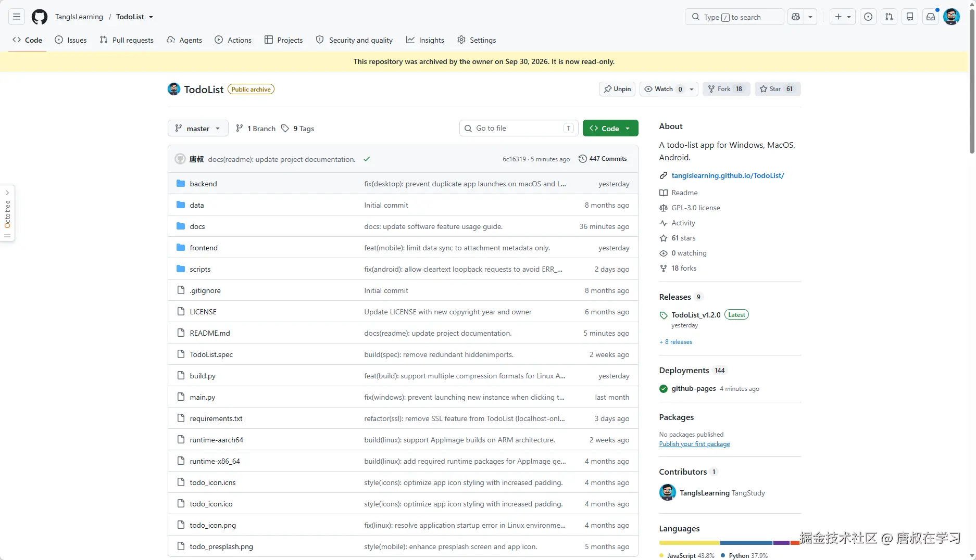The height and width of the screenshot is (560, 976).
Task: Open the Actions tab
Action: pos(233,40)
